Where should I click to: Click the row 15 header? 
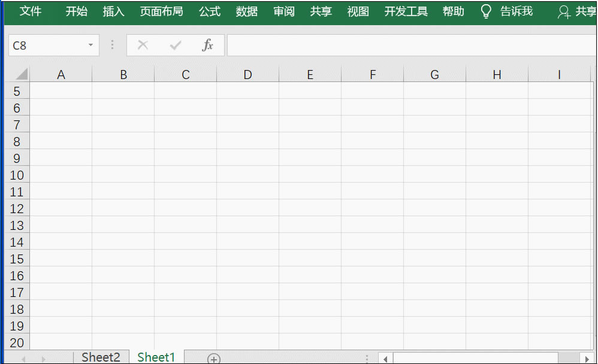pyautogui.click(x=16, y=259)
